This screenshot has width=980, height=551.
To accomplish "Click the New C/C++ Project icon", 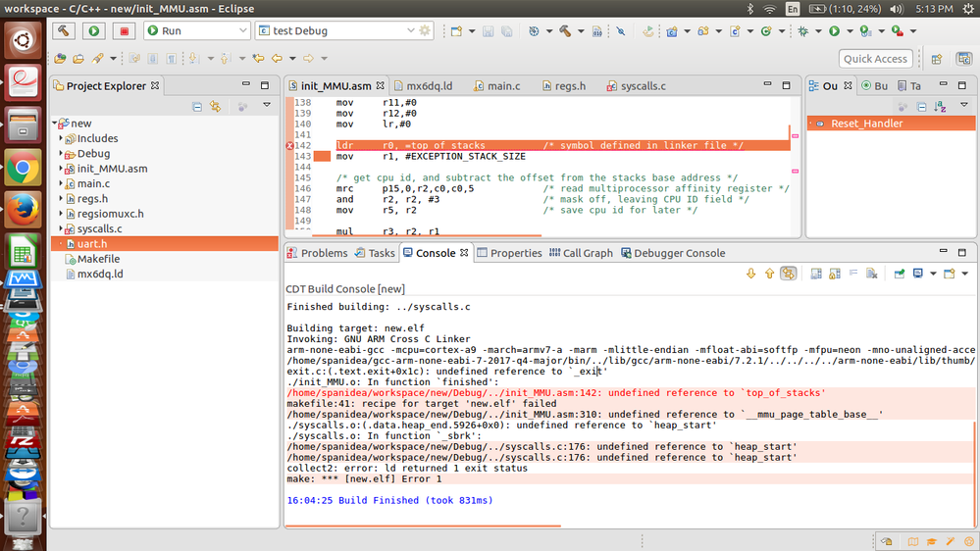I will point(672,31).
